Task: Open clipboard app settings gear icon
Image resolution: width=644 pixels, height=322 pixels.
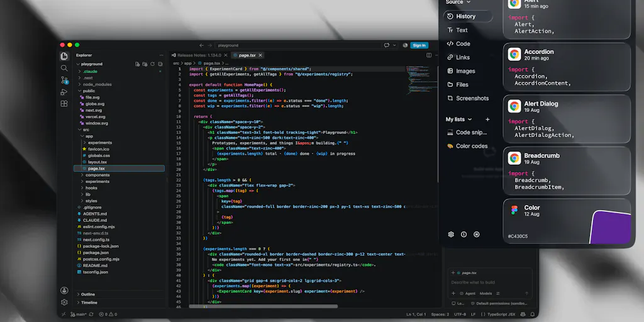Action: (x=451, y=235)
